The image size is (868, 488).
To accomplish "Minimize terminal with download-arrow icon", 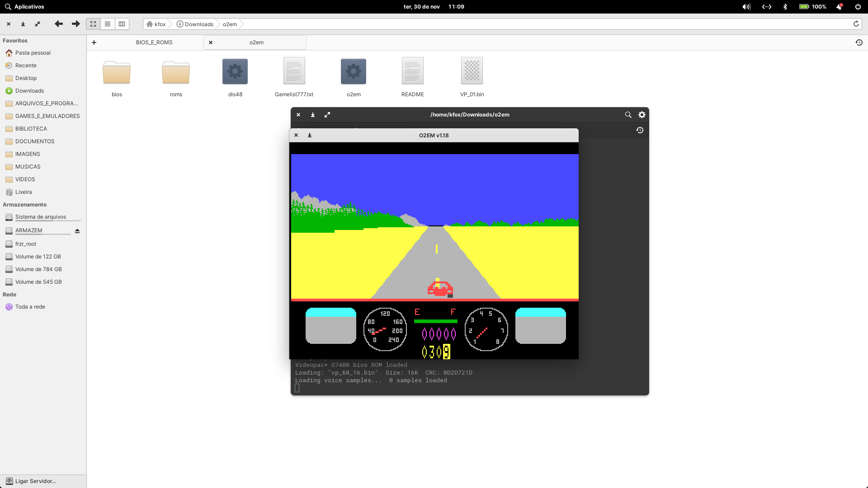I will [x=312, y=115].
